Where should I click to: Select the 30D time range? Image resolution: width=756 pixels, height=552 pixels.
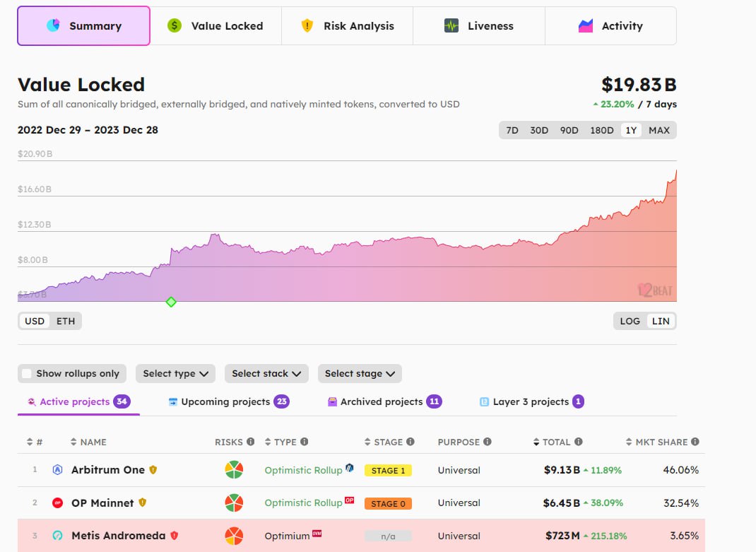(539, 130)
